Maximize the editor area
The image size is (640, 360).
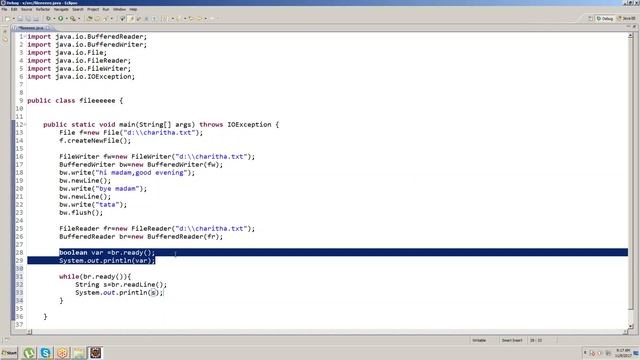coord(634,27)
